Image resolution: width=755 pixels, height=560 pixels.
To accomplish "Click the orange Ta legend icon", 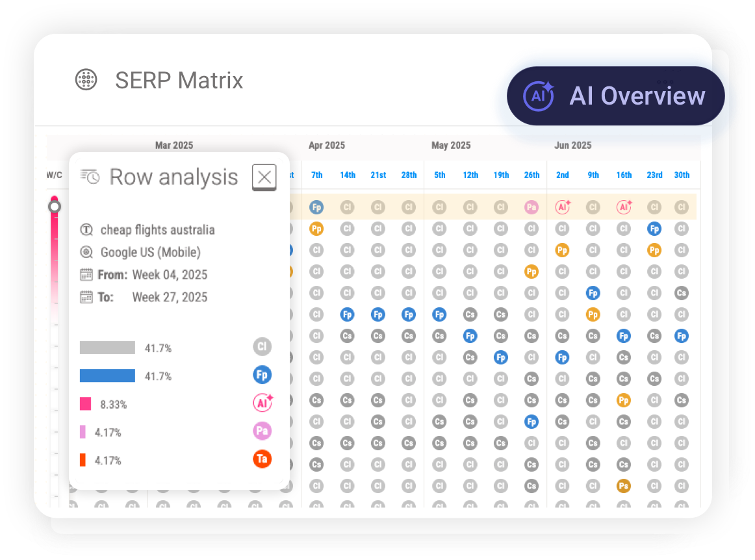I will pyautogui.click(x=262, y=459).
